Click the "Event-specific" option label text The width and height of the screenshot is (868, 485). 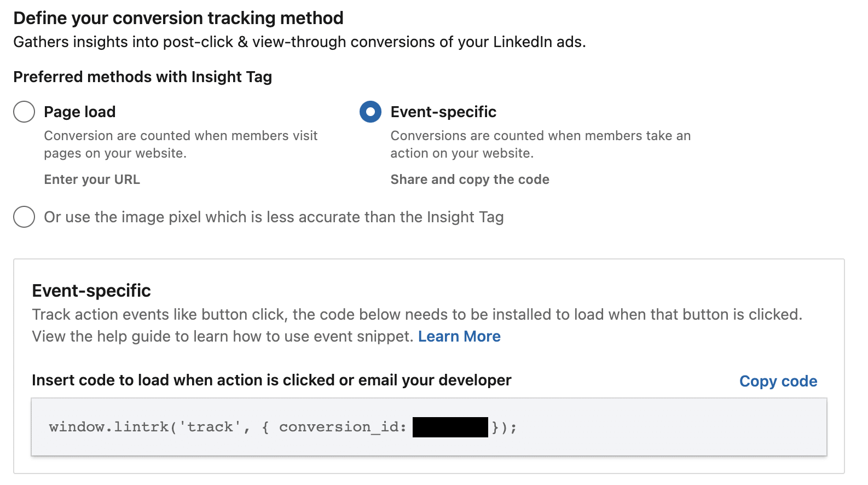click(443, 112)
